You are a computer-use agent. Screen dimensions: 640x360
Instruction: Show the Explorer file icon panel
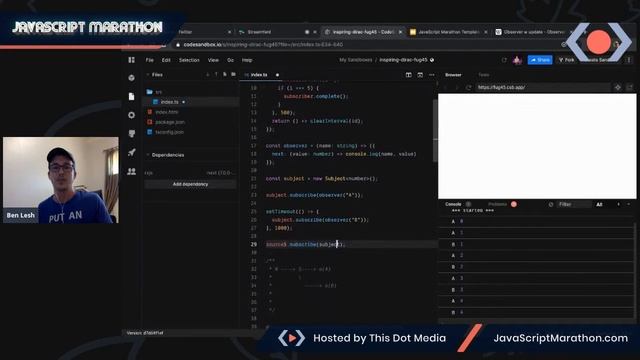pos(131,96)
